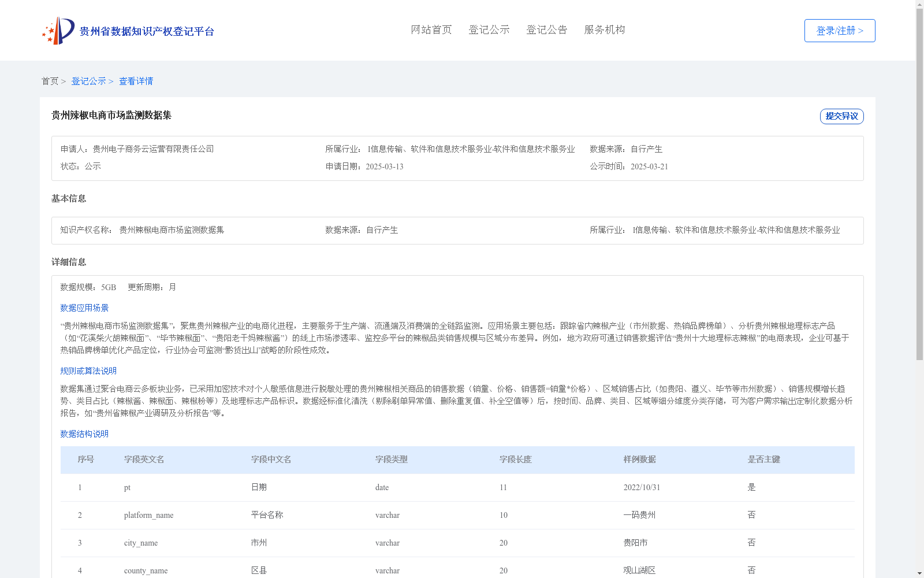The image size is (924, 578).
Task: Click the date field type cell
Action: (382, 487)
